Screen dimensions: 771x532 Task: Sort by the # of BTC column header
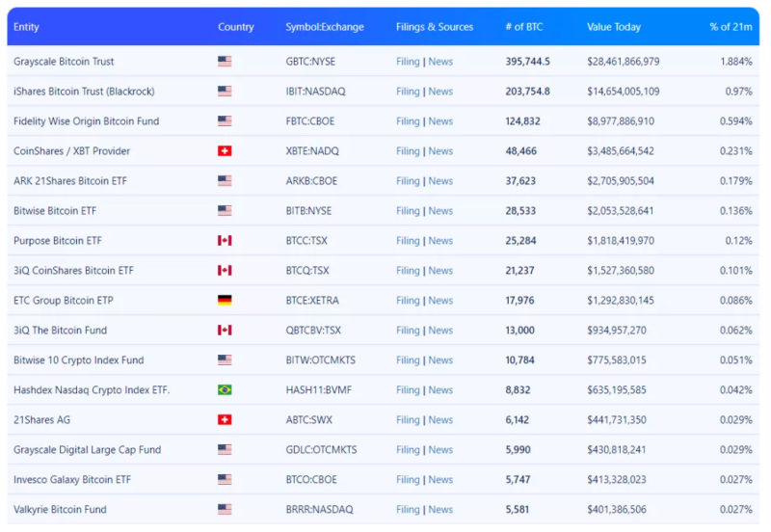pyautogui.click(x=524, y=27)
